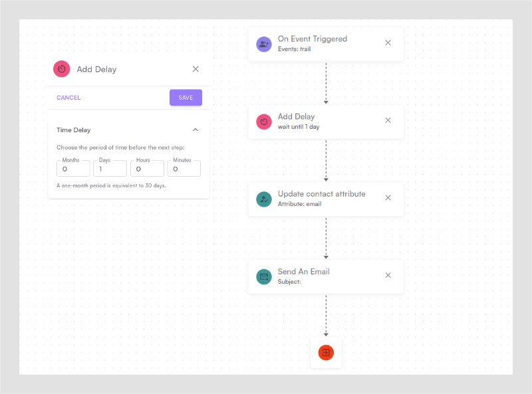Focus the Minutes input field
This screenshot has height=394, width=532.
coord(184,169)
